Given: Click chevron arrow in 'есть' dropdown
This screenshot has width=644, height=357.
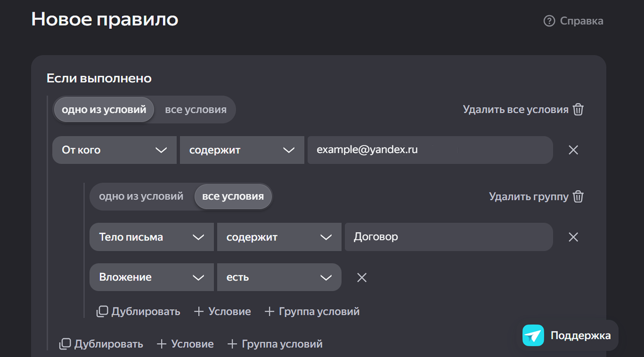Looking at the screenshot, I should pos(326,277).
